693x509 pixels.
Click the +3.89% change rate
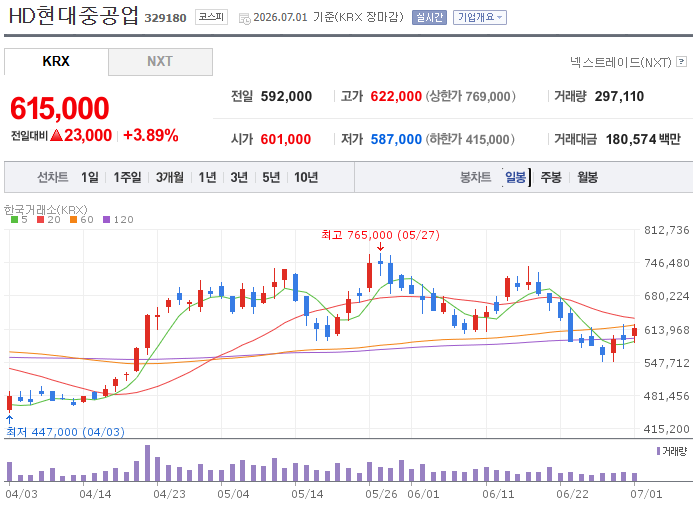[151, 135]
